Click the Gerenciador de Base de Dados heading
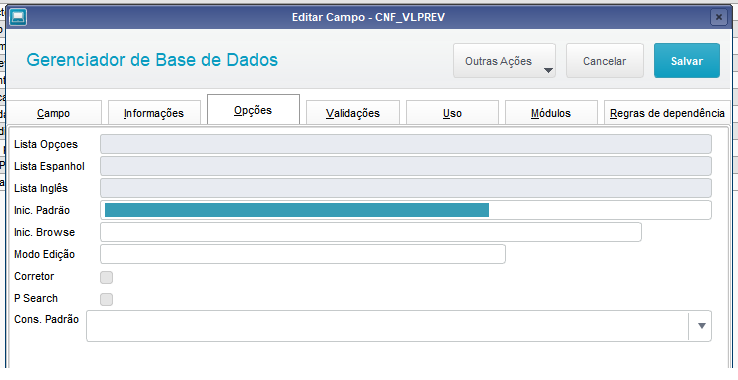738x380 pixels. pos(152,60)
